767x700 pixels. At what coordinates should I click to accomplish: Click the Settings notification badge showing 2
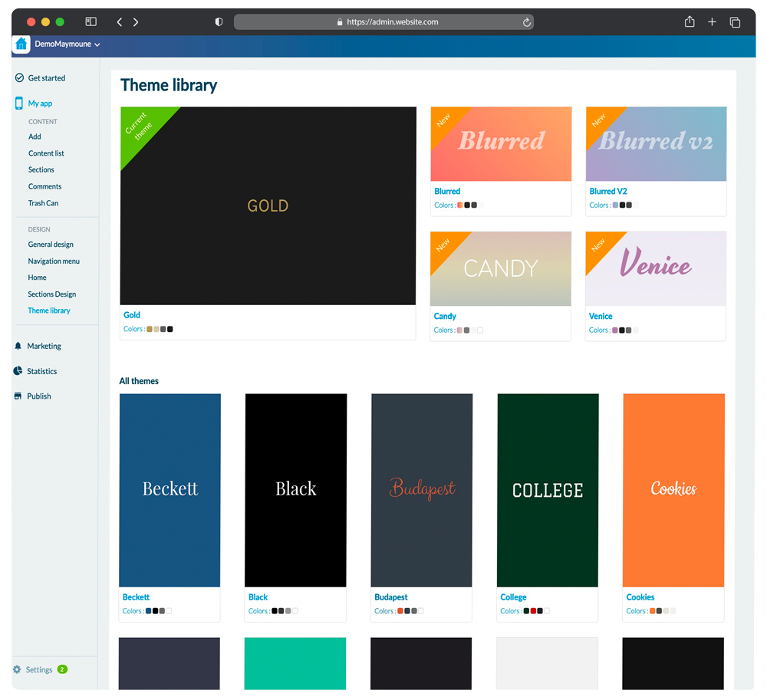(62, 669)
